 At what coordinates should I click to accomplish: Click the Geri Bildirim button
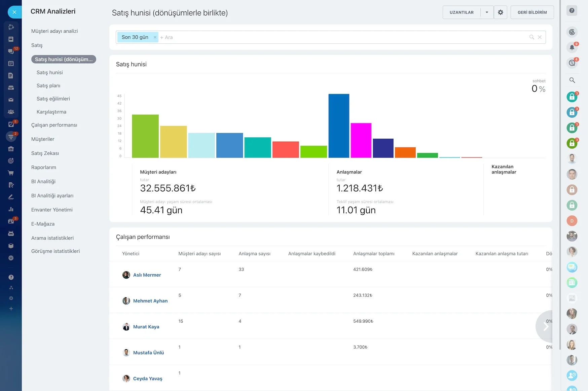point(532,12)
